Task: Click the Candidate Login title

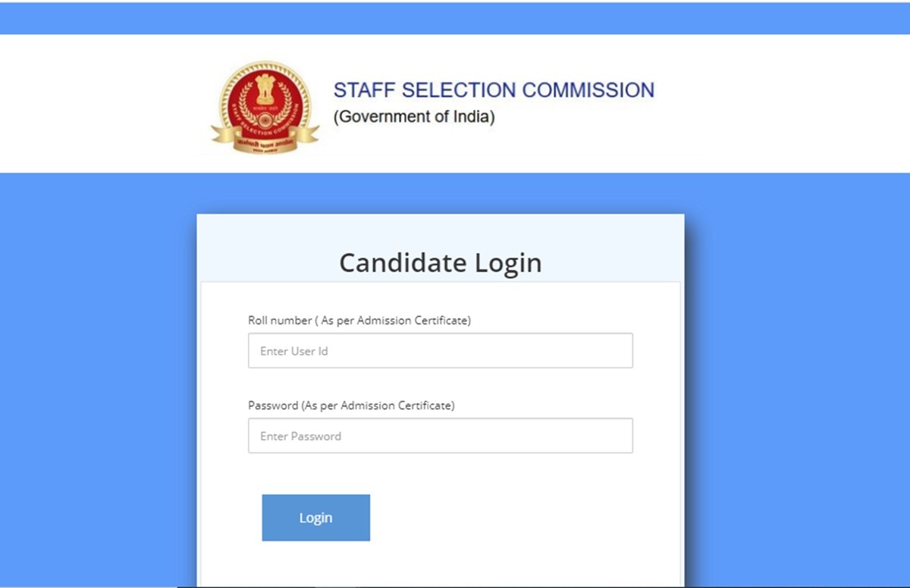Action: click(440, 263)
